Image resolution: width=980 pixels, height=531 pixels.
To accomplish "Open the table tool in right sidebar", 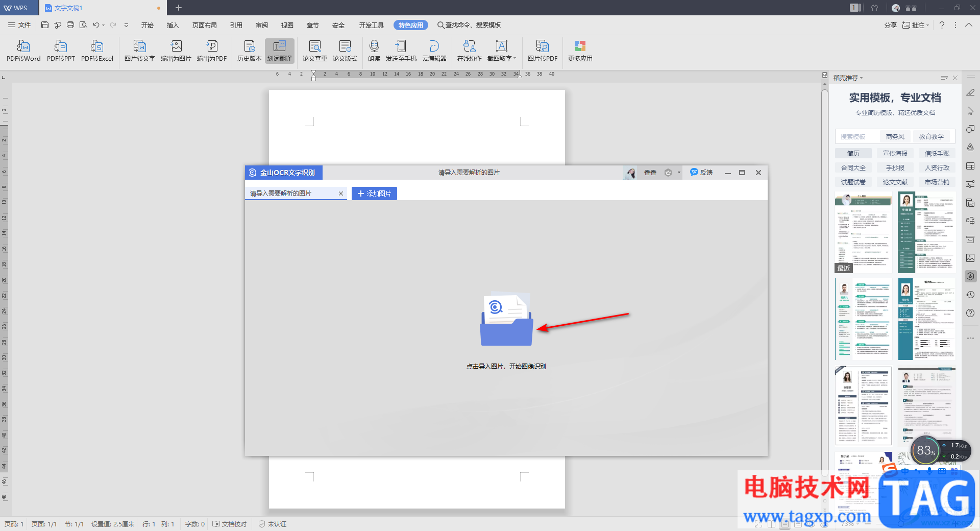I will coord(970,166).
